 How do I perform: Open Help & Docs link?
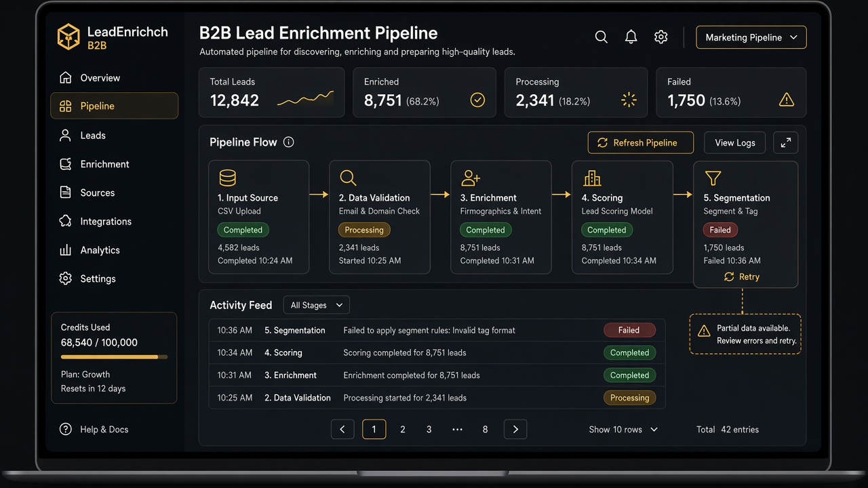(94, 429)
